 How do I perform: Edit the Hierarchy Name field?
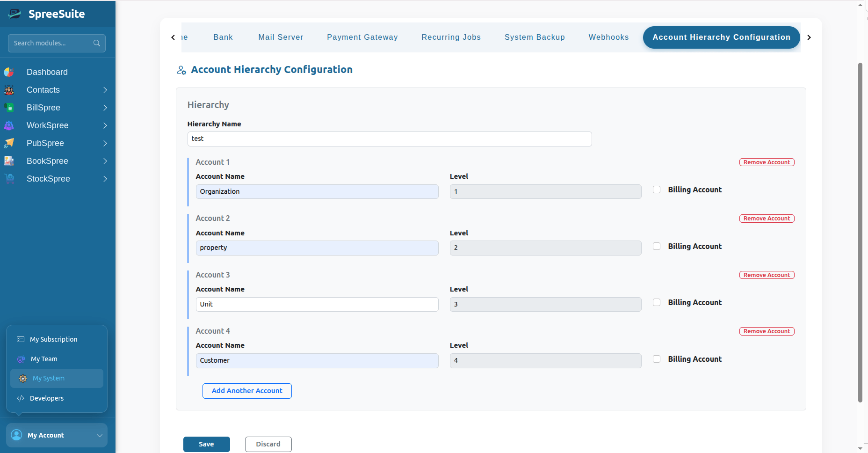click(390, 139)
